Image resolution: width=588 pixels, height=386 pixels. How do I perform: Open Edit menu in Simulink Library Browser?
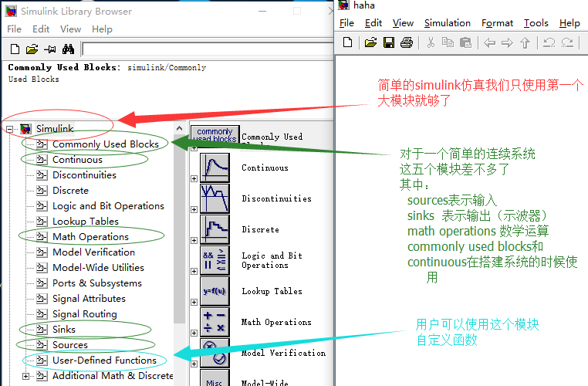click(41, 29)
